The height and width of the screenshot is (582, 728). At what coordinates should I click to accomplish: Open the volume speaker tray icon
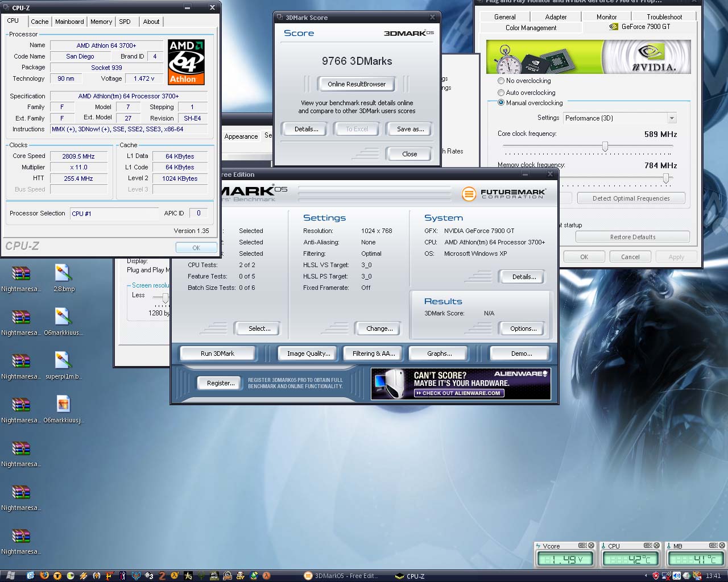point(677,576)
